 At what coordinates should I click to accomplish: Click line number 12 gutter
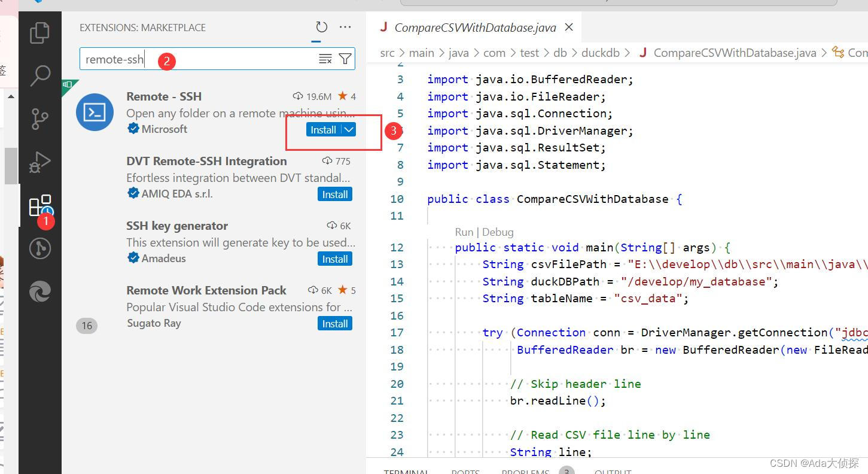coord(397,247)
